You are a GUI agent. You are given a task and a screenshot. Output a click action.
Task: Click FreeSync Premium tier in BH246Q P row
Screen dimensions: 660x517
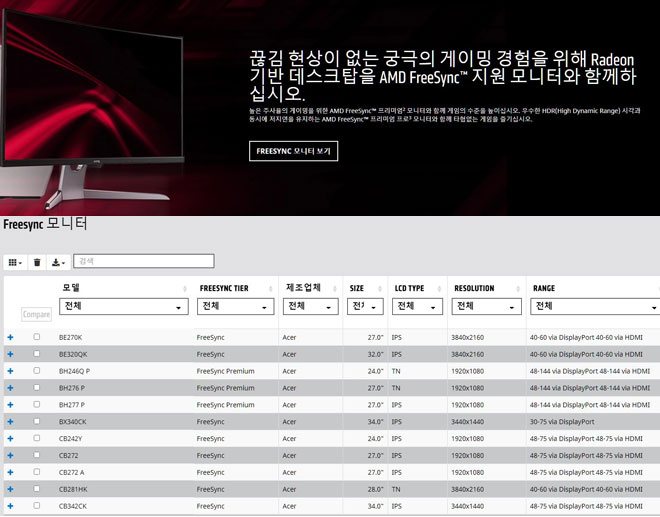pyautogui.click(x=226, y=371)
